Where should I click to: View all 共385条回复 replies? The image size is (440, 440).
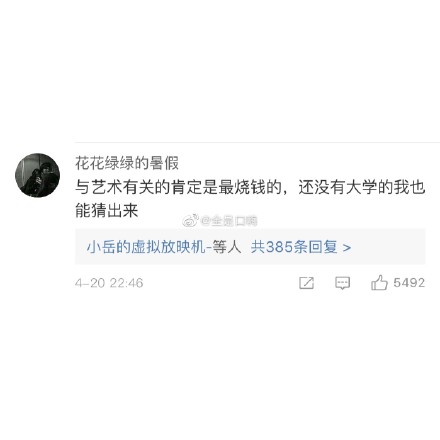coord(294,247)
